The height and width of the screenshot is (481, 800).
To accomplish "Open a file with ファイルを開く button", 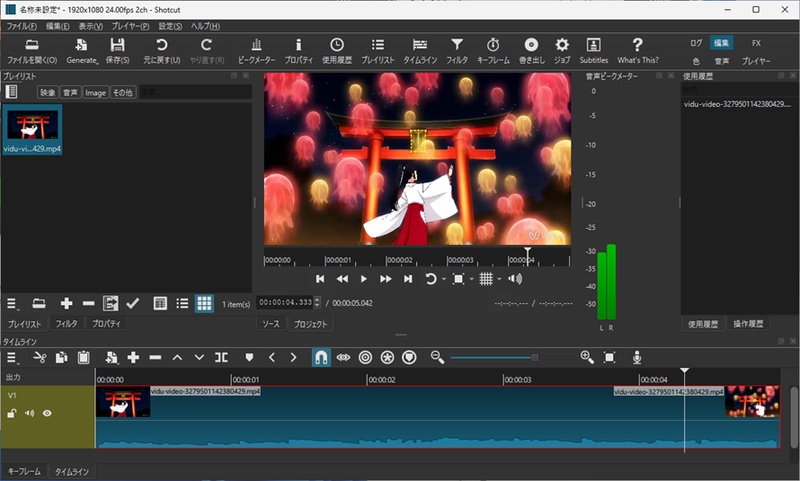I will pyautogui.click(x=32, y=51).
